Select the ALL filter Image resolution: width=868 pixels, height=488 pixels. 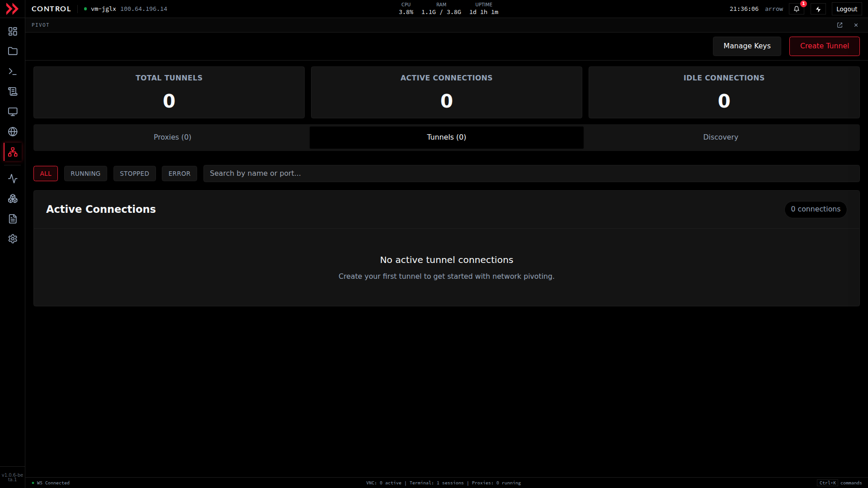(x=46, y=174)
